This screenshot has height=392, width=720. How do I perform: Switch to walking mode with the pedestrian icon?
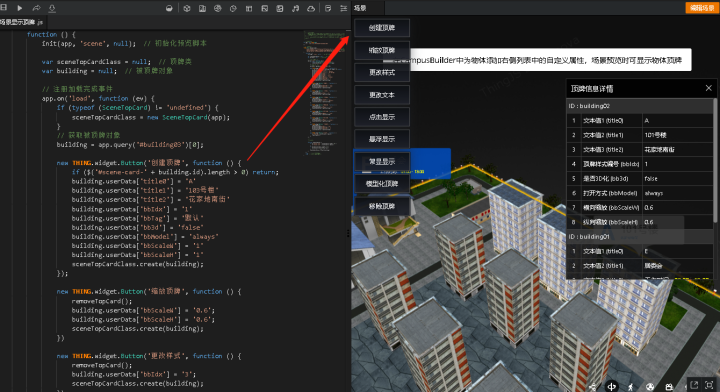[x=631, y=386]
